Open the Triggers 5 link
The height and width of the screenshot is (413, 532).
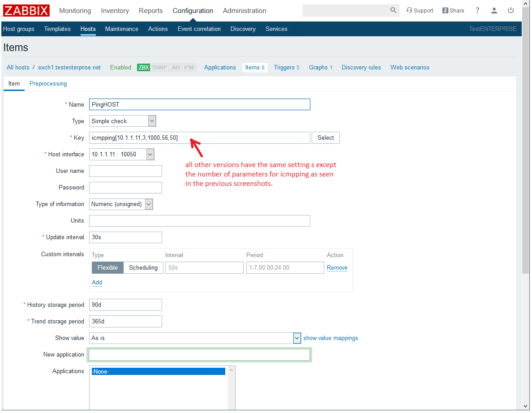(287, 68)
